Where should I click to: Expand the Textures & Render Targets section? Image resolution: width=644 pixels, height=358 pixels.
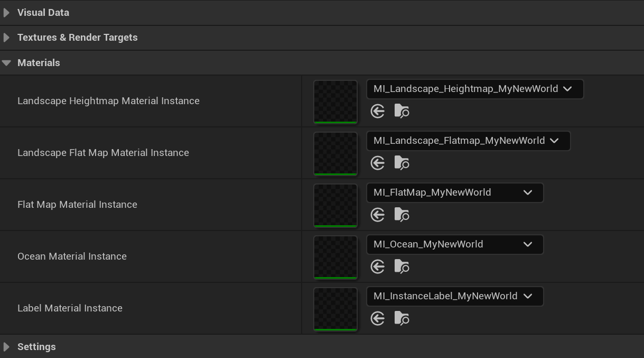6,38
